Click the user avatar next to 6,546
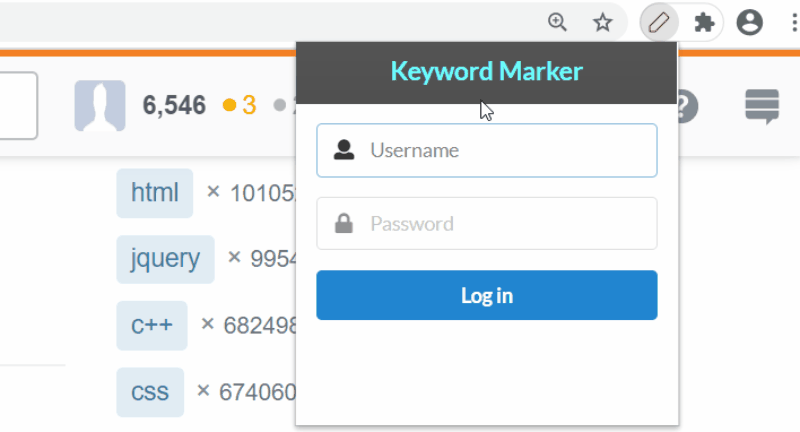Screen dimensions: 800x432 coord(100,106)
